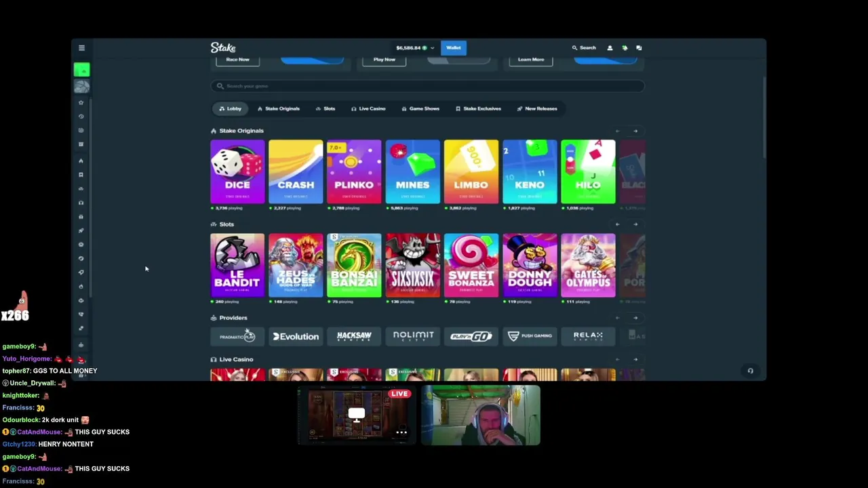Open the Plinko game tile

[x=354, y=171]
